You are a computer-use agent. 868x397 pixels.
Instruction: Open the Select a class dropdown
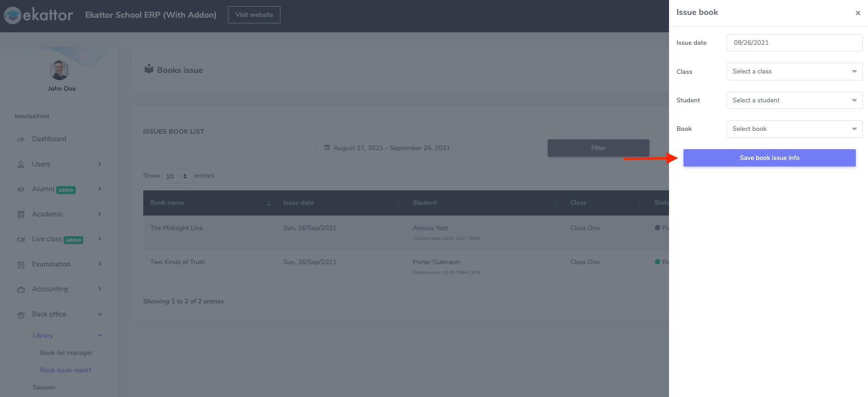coord(794,72)
